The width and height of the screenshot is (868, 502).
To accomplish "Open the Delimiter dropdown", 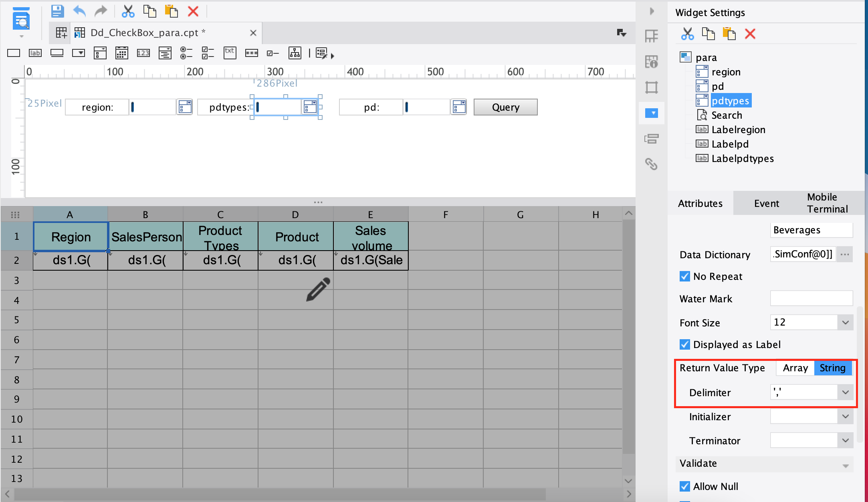I will (846, 392).
